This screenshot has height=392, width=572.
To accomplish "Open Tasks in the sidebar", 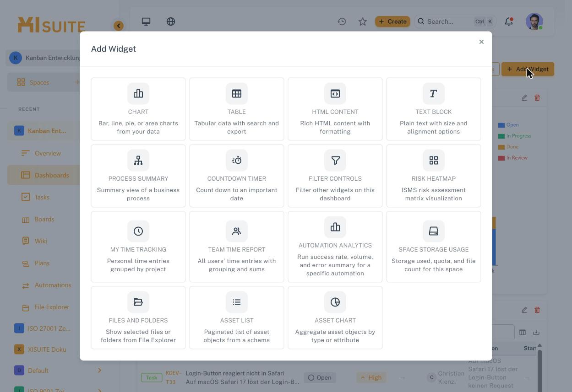I will [x=42, y=197].
